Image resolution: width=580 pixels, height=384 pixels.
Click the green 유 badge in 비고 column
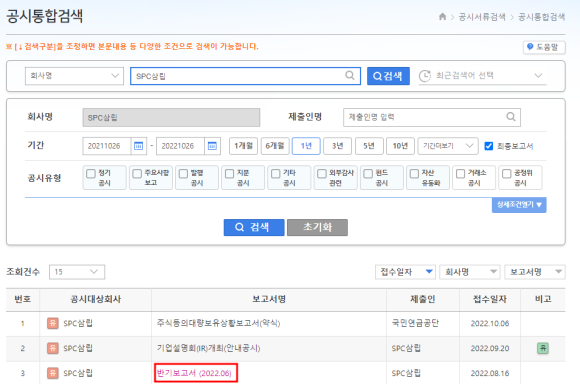point(543,348)
